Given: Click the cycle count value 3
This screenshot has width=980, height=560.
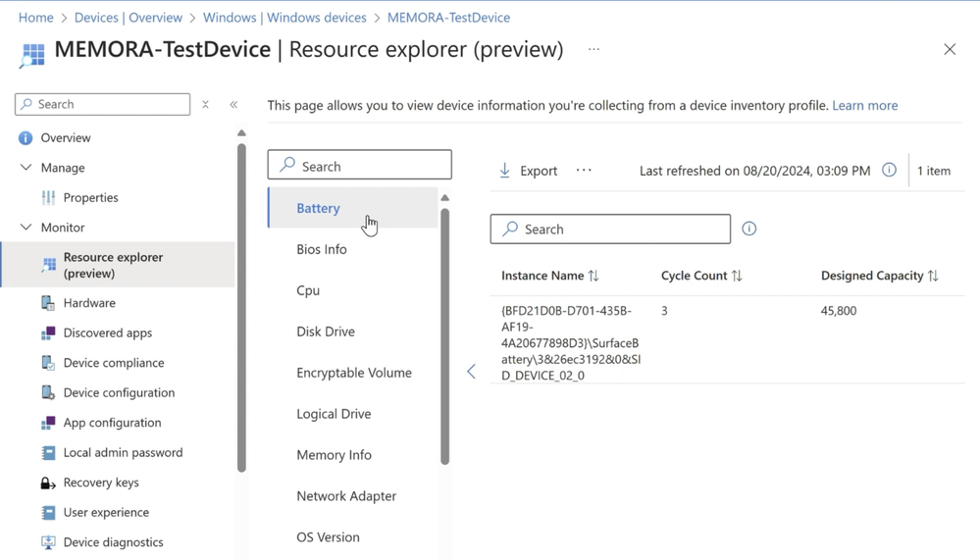Looking at the screenshot, I should 664,311.
